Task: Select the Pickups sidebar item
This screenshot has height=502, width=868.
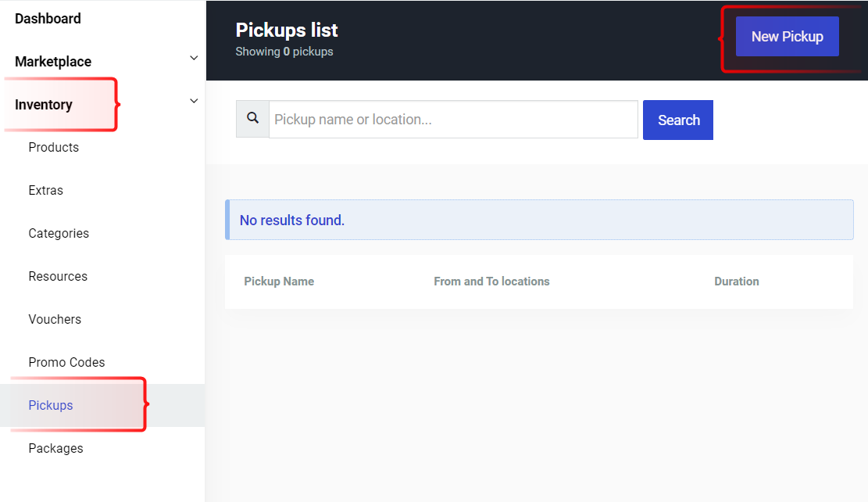Action: [102, 405]
